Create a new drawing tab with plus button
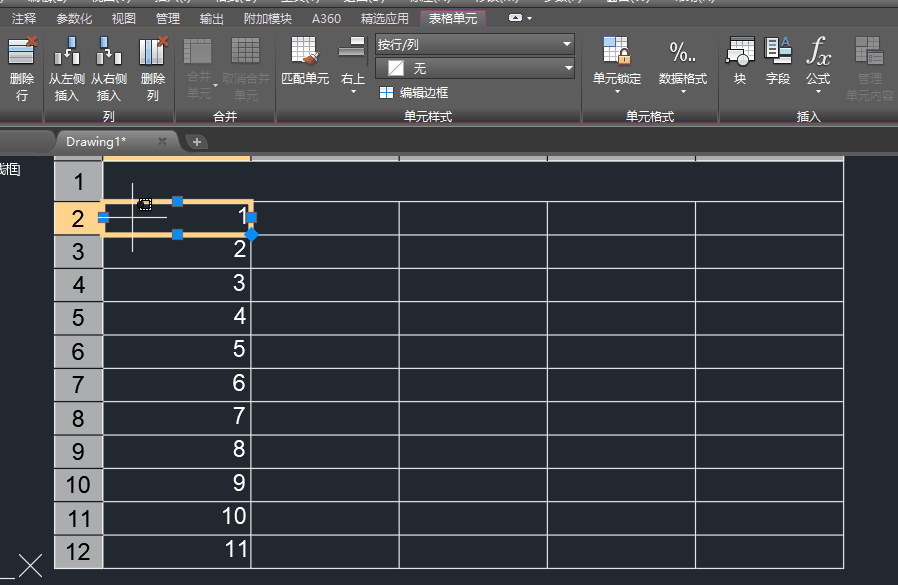This screenshot has width=898, height=585. pyautogui.click(x=197, y=142)
